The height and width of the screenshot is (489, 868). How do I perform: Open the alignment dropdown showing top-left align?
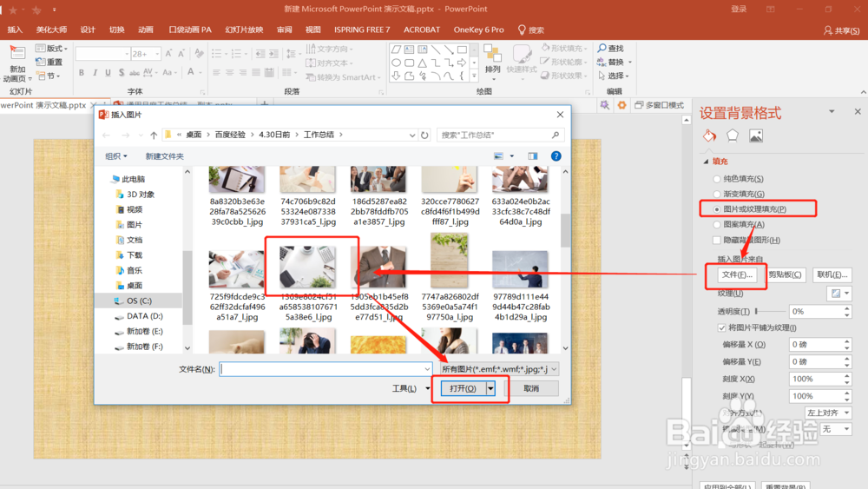pyautogui.click(x=827, y=413)
